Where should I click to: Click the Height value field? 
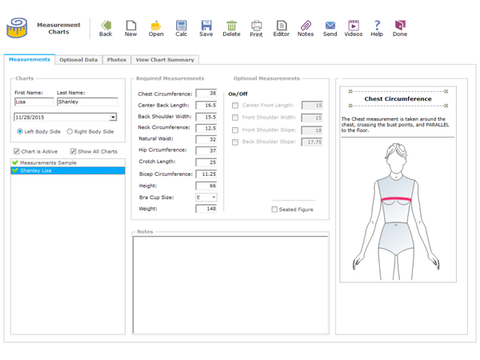[x=206, y=186]
